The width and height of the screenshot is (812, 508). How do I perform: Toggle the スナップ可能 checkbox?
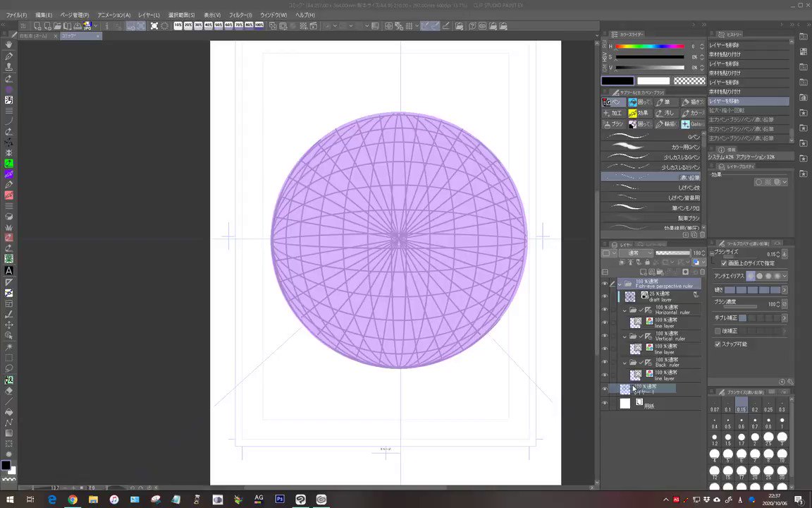[718, 344]
